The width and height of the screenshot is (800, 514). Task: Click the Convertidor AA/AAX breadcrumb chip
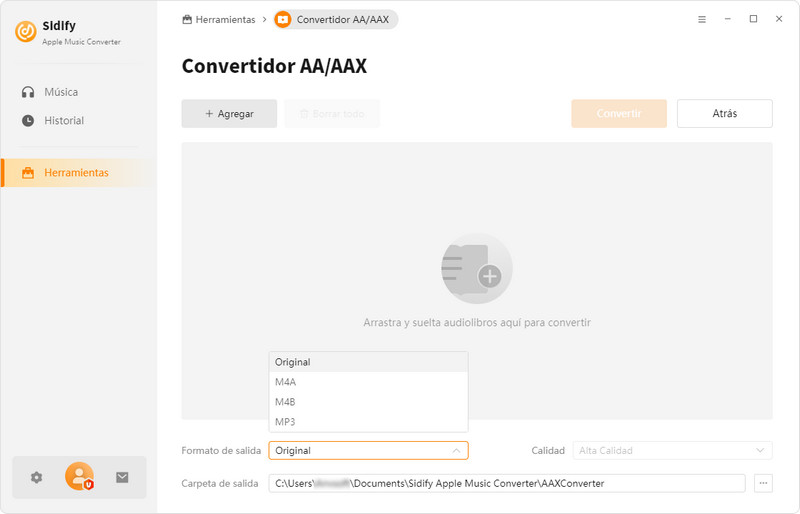coord(336,19)
